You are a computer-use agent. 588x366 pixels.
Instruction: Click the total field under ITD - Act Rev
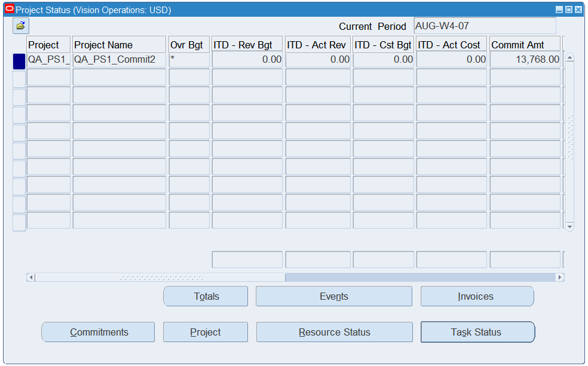[x=318, y=260]
